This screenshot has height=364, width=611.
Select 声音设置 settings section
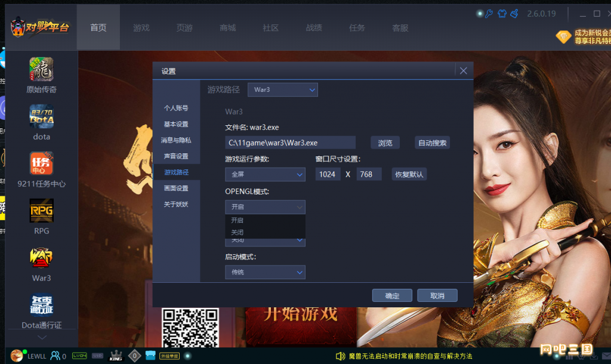coord(176,156)
